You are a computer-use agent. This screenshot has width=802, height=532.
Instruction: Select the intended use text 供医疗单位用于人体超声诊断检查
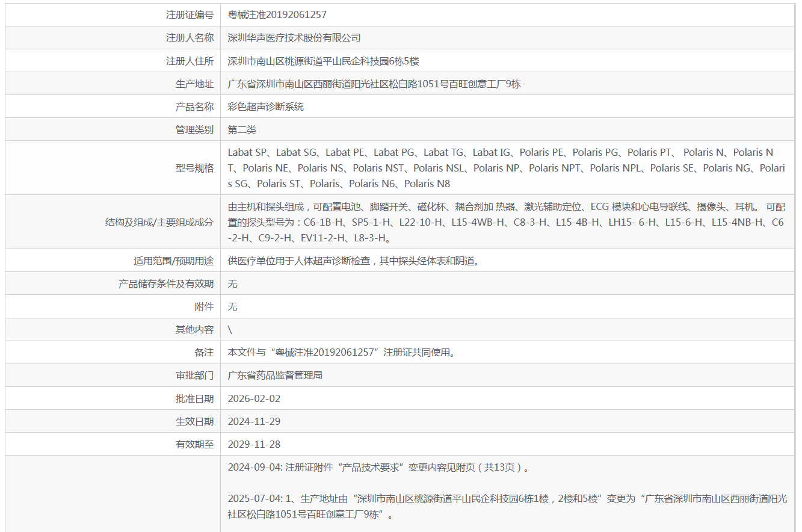[298, 261]
